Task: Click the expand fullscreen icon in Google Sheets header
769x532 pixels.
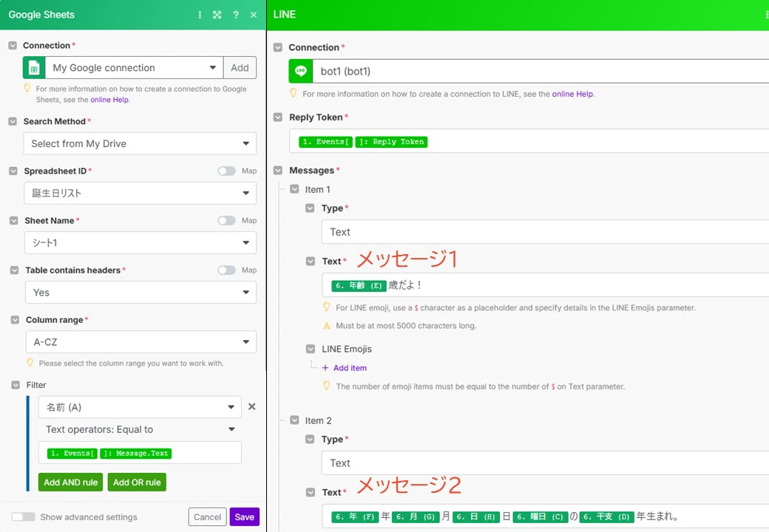Action: pyautogui.click(x=217, y=15)
